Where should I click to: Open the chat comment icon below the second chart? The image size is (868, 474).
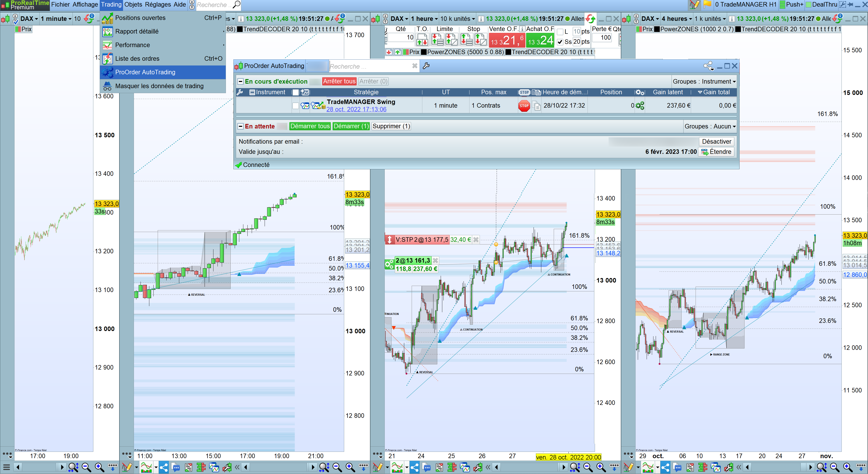[x=176, y=467]
